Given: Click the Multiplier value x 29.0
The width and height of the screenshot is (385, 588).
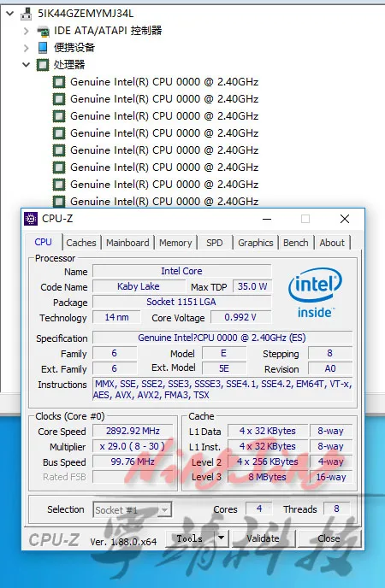Looking at the screenshot, I should point(133,446).
